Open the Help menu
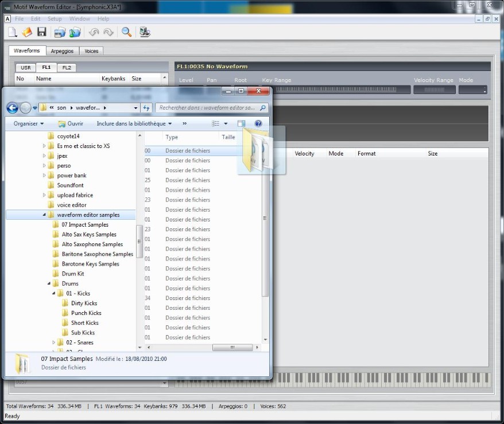 tap(103, 18)
